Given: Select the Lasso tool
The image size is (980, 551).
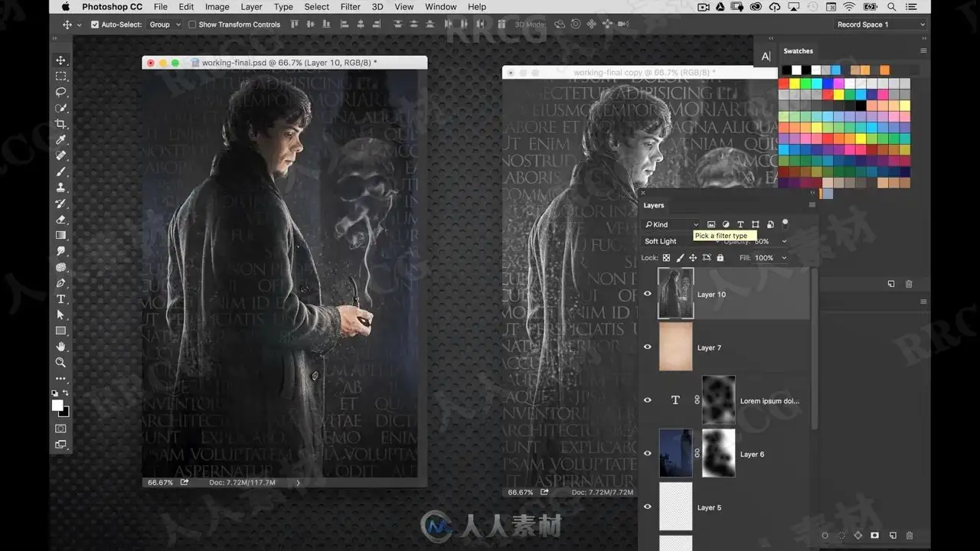Looking at the screenshot, I should click(x=61, y=92).
